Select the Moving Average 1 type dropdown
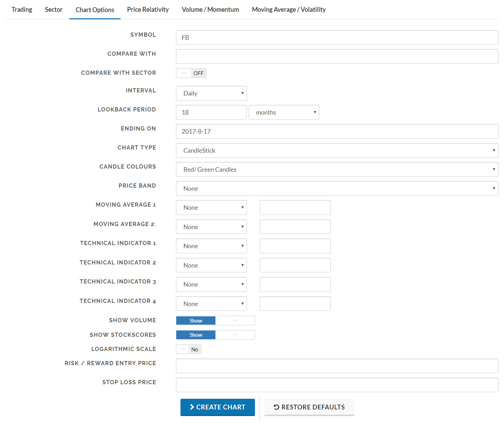Viewport: 504px width, 424px height. click(211, 208)
